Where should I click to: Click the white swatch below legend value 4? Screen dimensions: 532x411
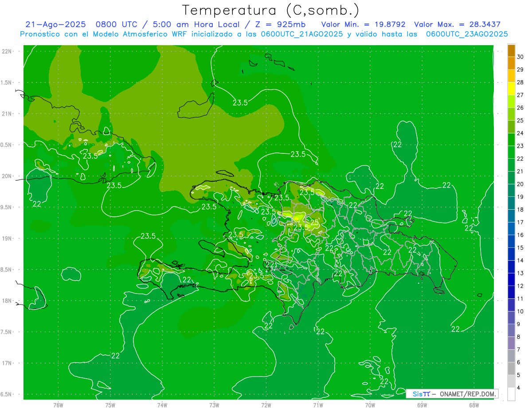pos(511,394)
